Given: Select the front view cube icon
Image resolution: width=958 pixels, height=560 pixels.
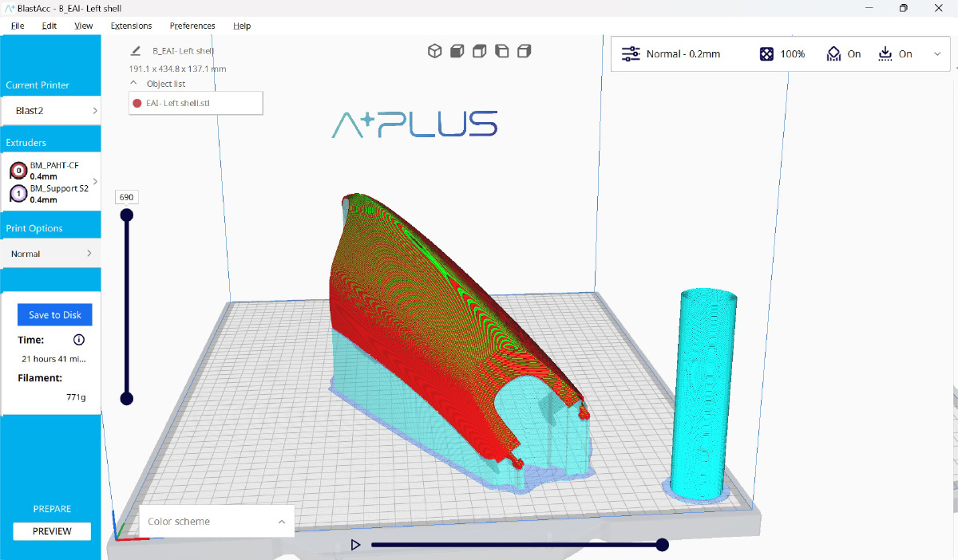Looking at the screenshot, I should click(x=457, y=51).
